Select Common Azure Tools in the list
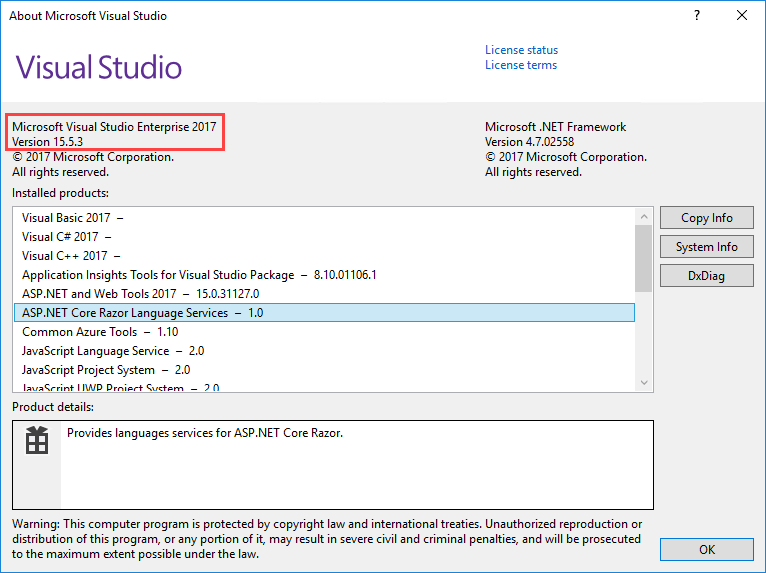 click(x=324, y=332)
